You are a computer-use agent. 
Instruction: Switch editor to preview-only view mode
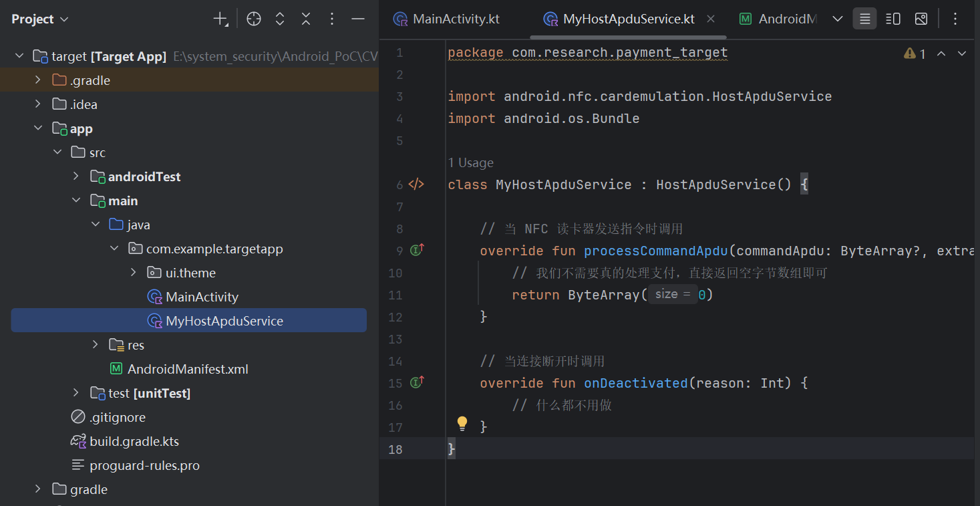(921, 19)
